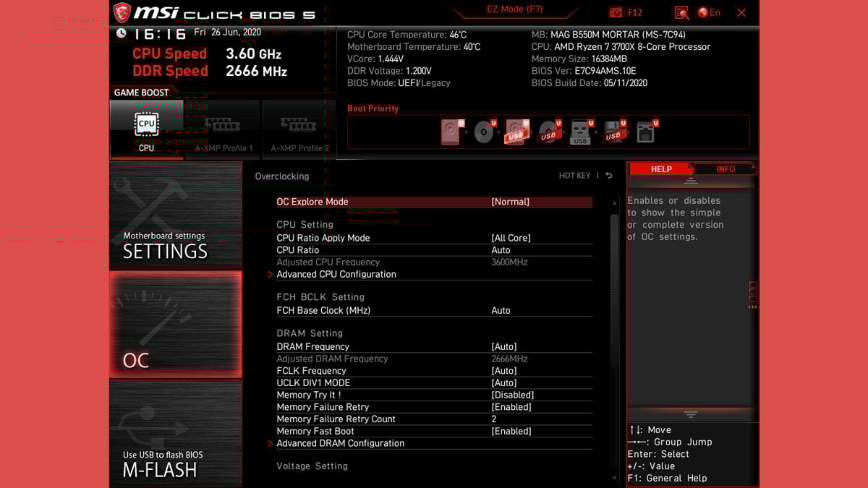Select the Adjusted CPU Frequency row
868x488 pixels.
tap(434, 262)
